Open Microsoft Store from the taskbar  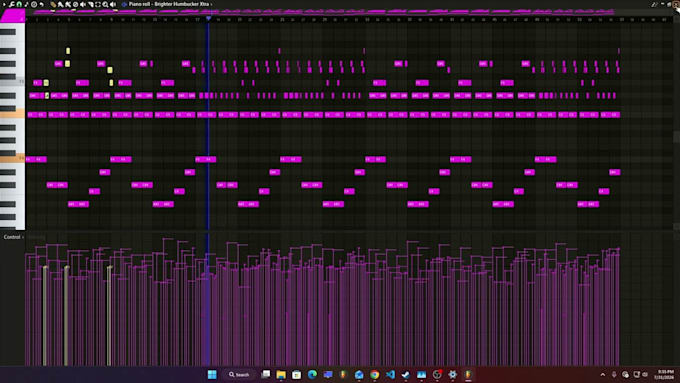(x=296, y=375)
